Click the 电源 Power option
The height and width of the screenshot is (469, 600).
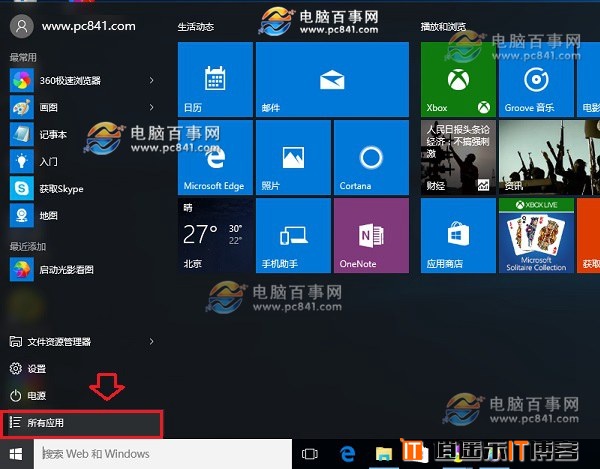[28, 396]
